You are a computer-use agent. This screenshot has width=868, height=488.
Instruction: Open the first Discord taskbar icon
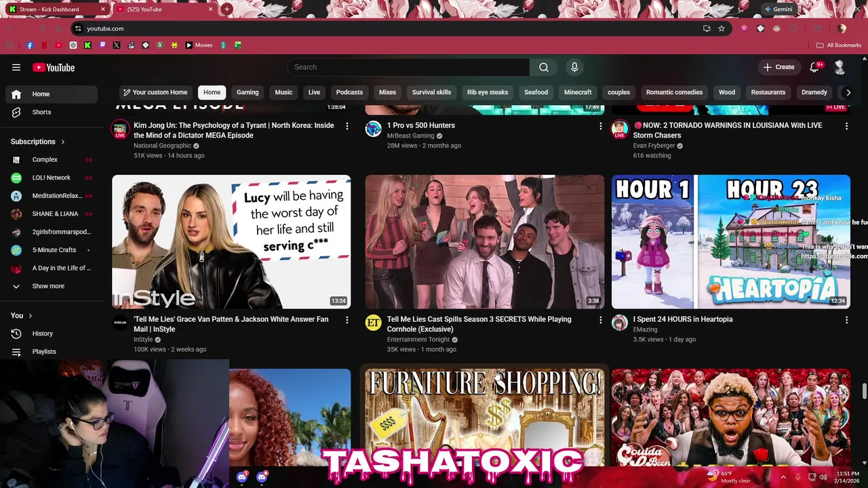pyautogui.click(x=242, y=477)
